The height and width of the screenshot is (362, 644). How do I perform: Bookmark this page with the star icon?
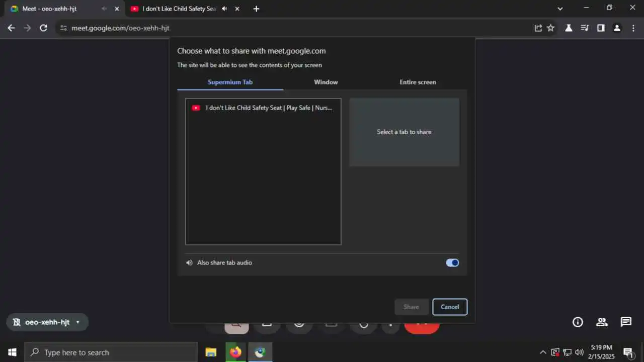click(550, 28)
